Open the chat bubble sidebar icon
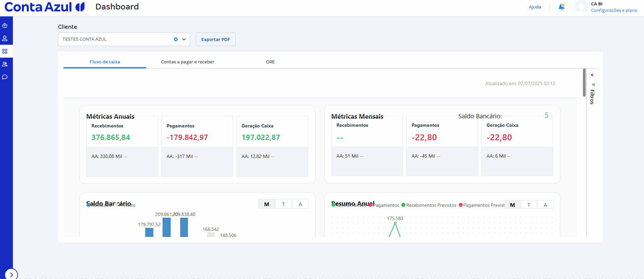Image resolution: width=644 pixels, height=279 pixels. click(5, 77)
